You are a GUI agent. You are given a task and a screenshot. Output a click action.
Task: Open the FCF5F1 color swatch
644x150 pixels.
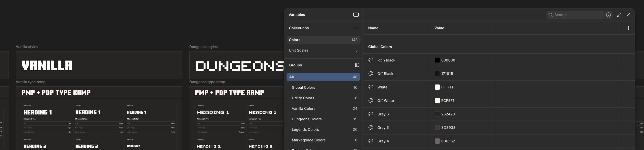437,100
